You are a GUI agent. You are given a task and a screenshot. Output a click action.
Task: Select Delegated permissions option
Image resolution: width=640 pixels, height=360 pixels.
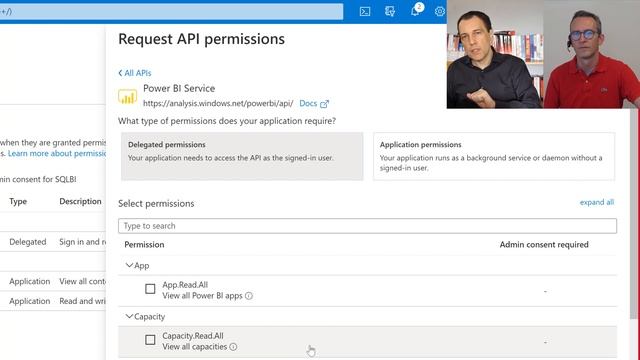242,156
